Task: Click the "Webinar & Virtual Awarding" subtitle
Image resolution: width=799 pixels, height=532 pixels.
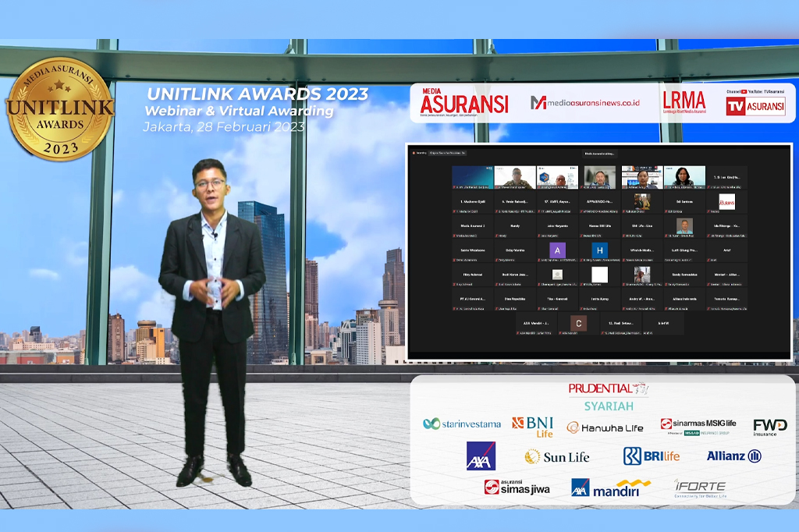Action: click(239, 111)
